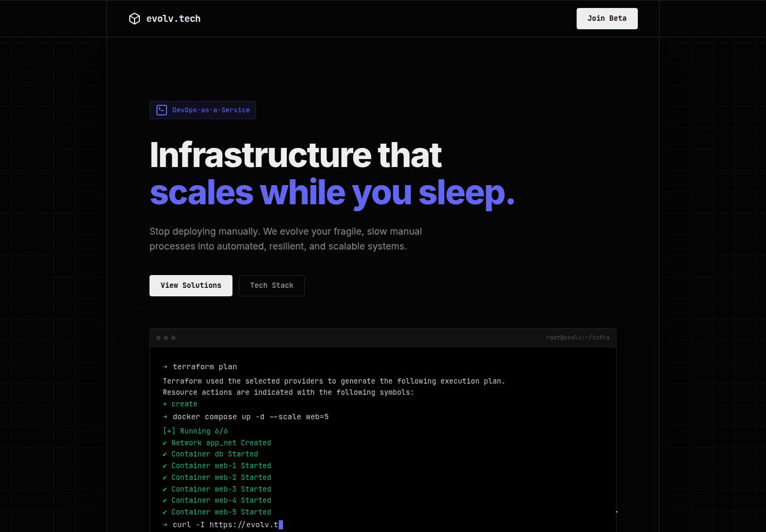Select the "scales while you sleep." heading
The width and height of the screenshot is (766, 532).
(x=332, y=192)
